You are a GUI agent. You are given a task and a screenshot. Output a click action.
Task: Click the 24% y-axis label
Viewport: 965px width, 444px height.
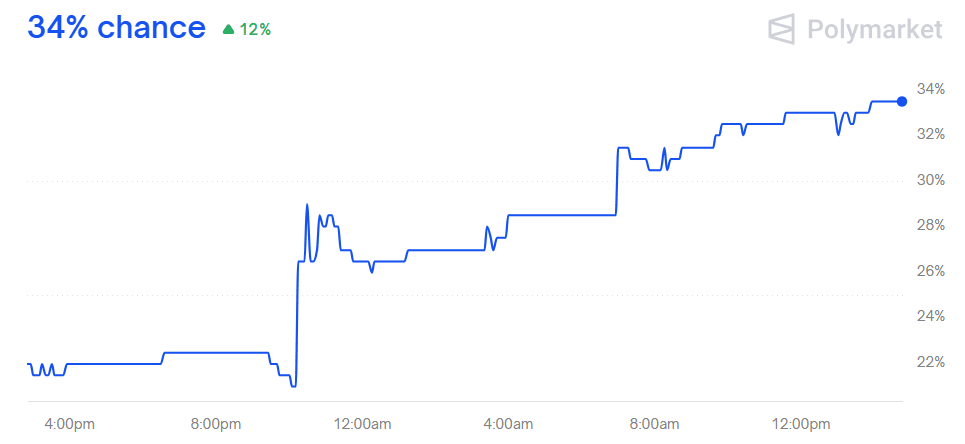click(x=931, y=316)
